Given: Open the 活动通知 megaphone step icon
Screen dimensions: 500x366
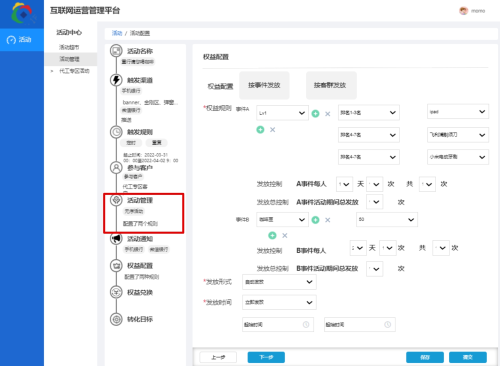Looking at the screenshot, I should point(116,239).
